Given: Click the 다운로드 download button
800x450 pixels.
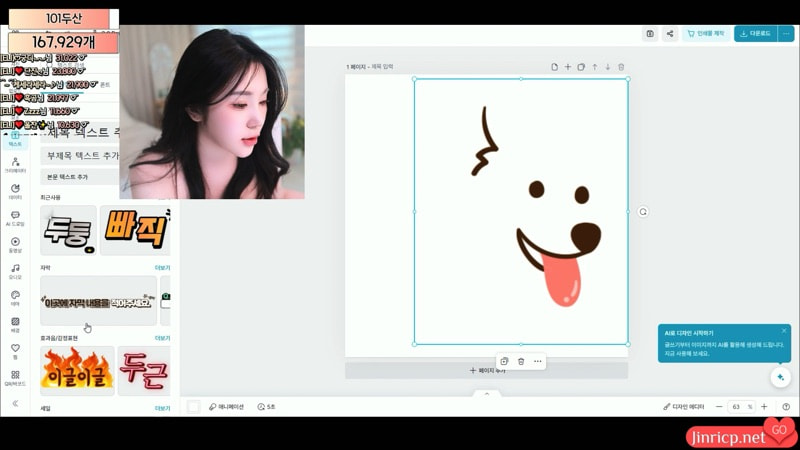Looking at the screenshot, I should 755,33.
